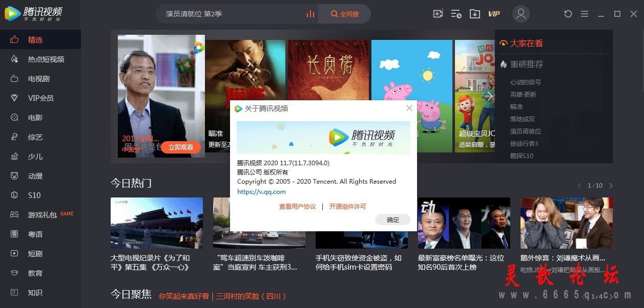Open 使徒行者3 in the recommendation list

tap(524, 144)
